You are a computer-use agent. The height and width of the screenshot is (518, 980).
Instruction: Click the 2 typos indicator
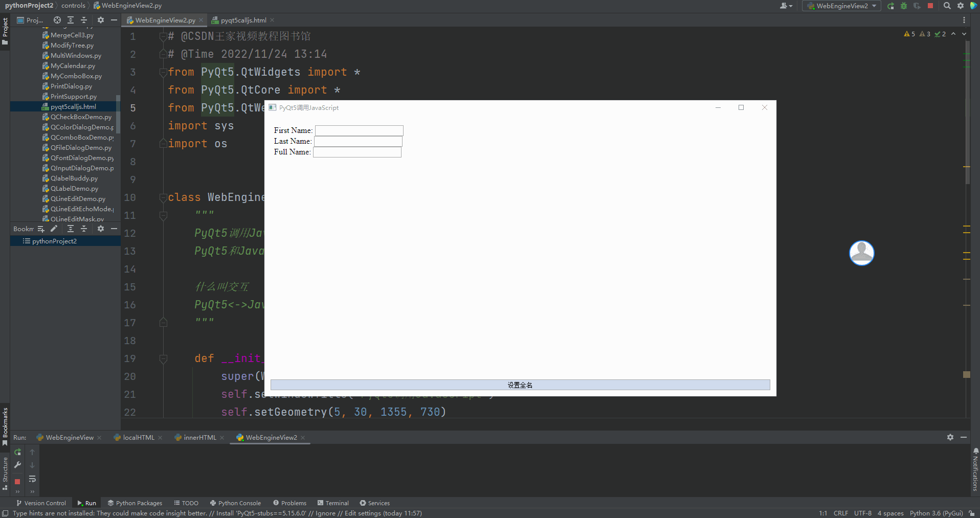tap(940, 34)
